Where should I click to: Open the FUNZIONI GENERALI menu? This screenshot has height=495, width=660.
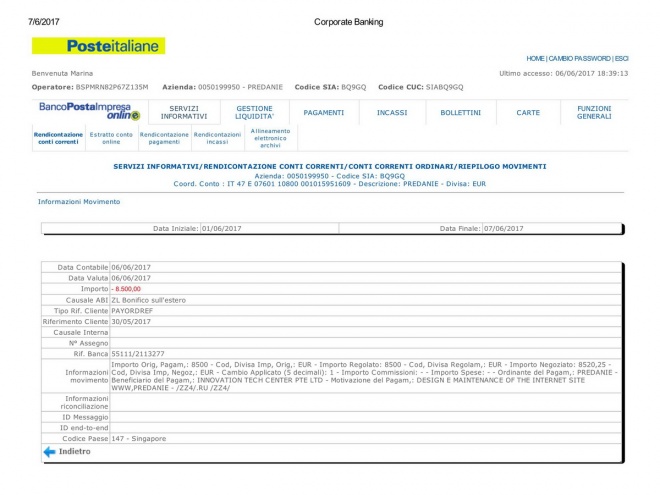[594, 112]
